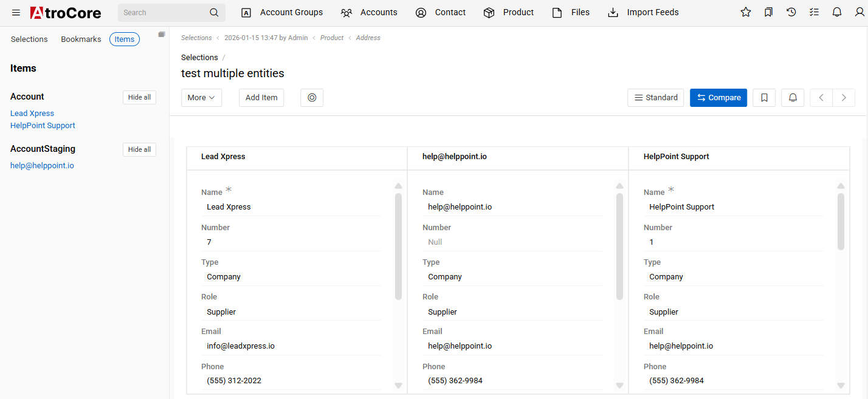Switch to the Bookmarks tab
Viewport: 868px width, 399px height.
(x=81, y=39)
